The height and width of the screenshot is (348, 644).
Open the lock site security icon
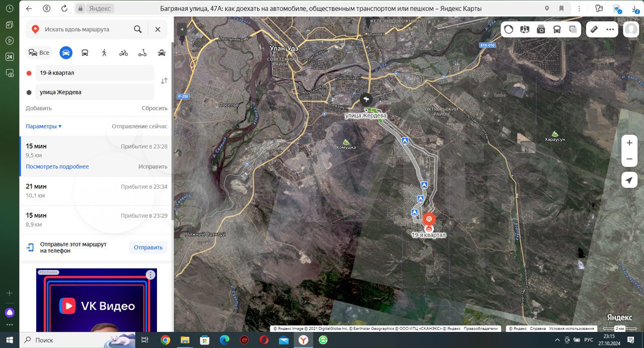(x=80, y=9)
